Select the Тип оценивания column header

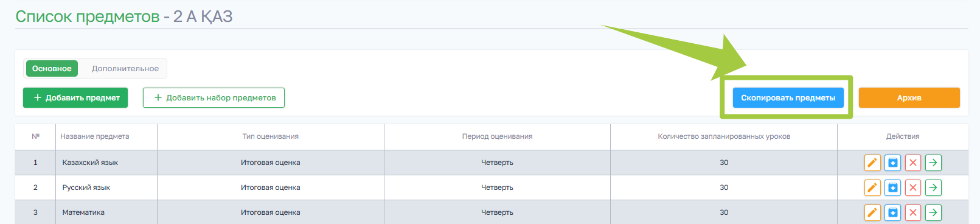pos(270,136)
